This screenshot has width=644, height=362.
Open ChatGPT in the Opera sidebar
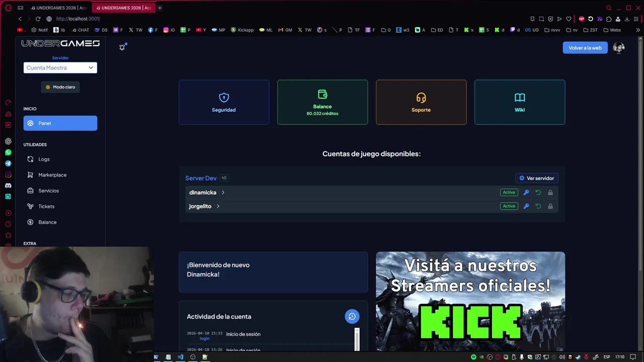pyautogui.click(x=8, y=141)
